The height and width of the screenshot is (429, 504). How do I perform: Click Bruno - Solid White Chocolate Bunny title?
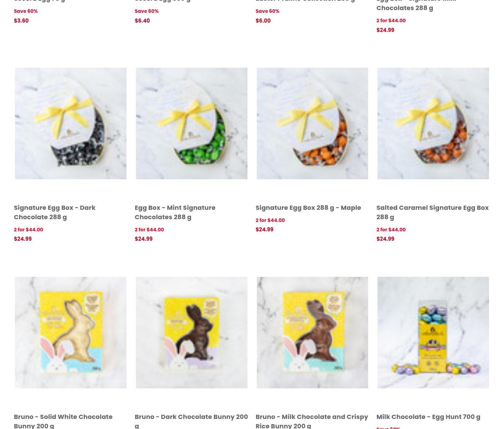[x=63, y=421]
